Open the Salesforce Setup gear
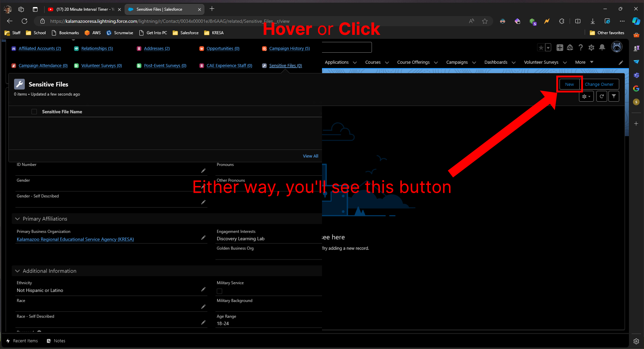 (x=591, y=48)
